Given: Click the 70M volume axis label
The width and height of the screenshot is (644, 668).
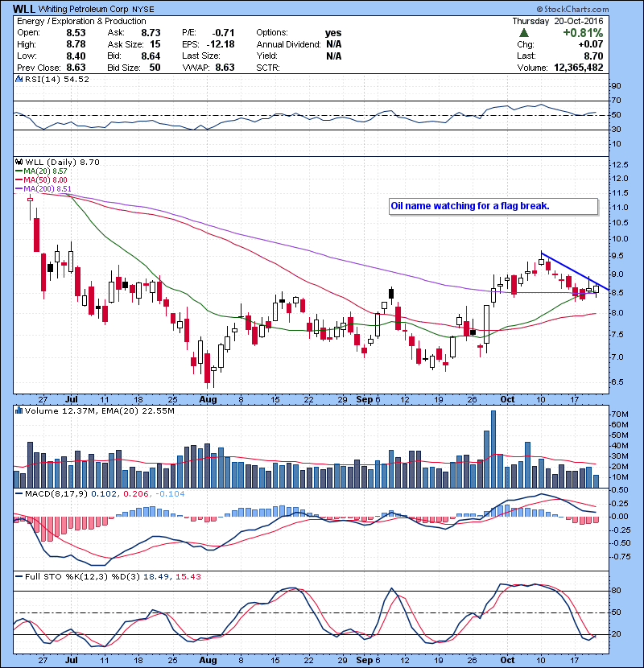Looking at the screenshot, I should [620, 414].
